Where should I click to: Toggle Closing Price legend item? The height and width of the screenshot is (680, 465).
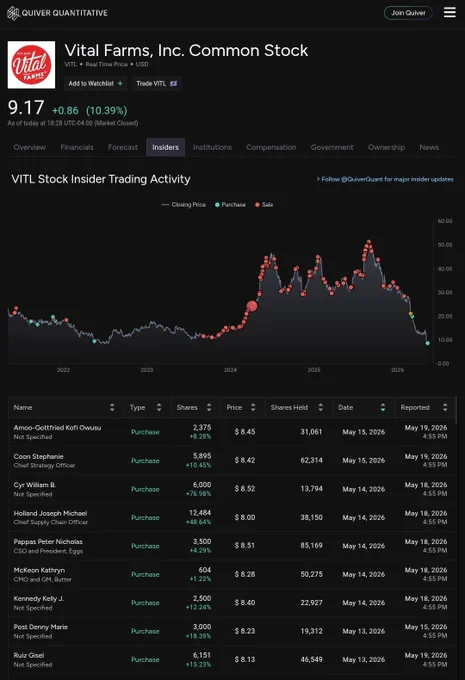point(183,205)
